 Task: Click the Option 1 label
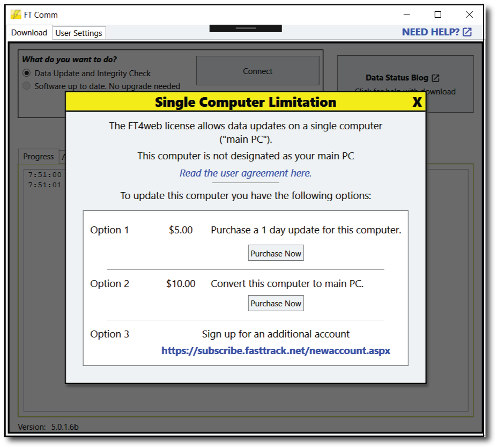click(x=109, y=230)
